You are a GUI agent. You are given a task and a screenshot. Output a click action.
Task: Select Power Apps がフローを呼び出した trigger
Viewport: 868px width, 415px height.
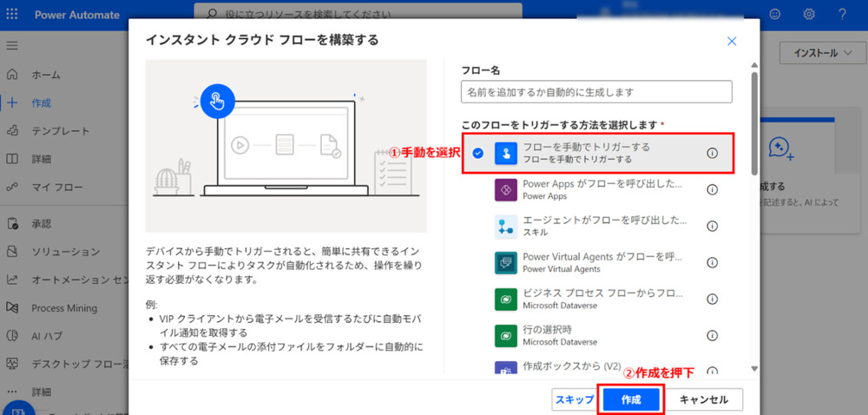pos(598,190)
